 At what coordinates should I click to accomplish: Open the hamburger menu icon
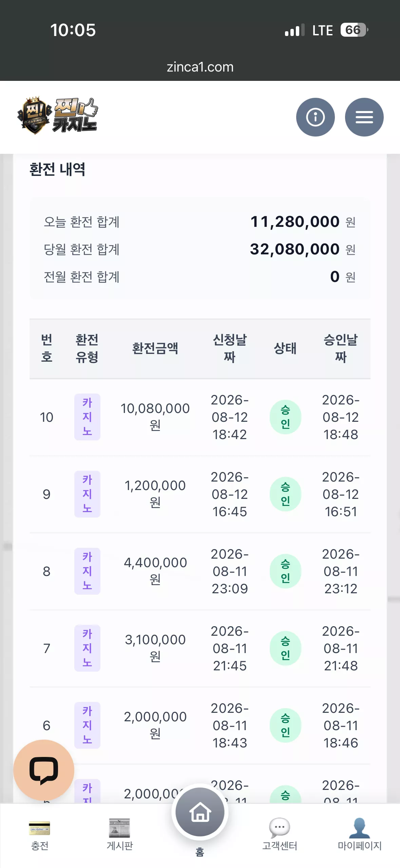[364, 117]
